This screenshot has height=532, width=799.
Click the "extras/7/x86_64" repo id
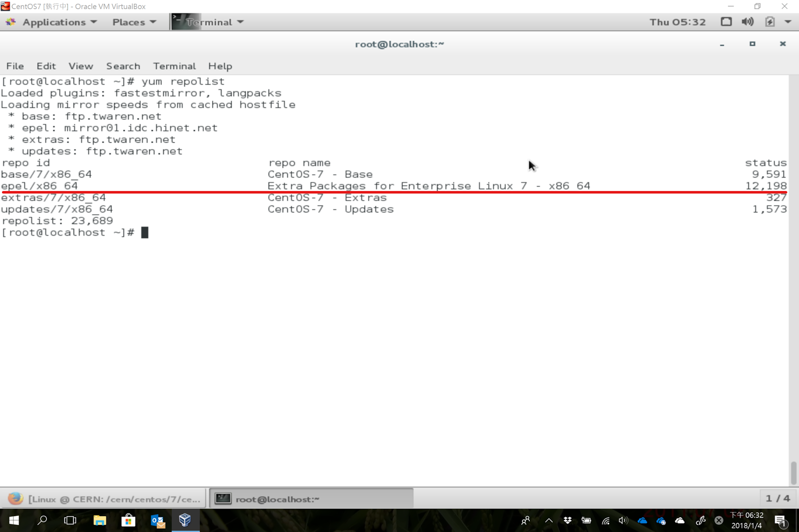(x=53, y=198)
